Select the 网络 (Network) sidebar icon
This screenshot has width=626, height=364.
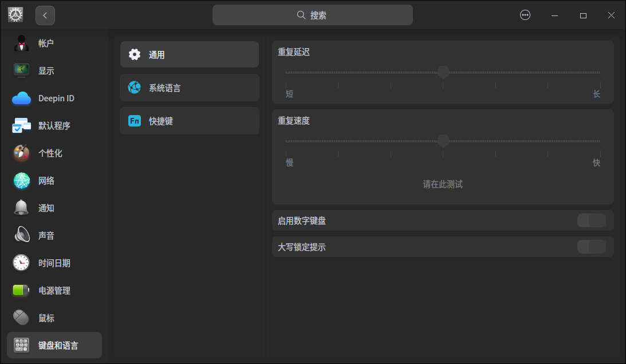(x=21, y=180)
